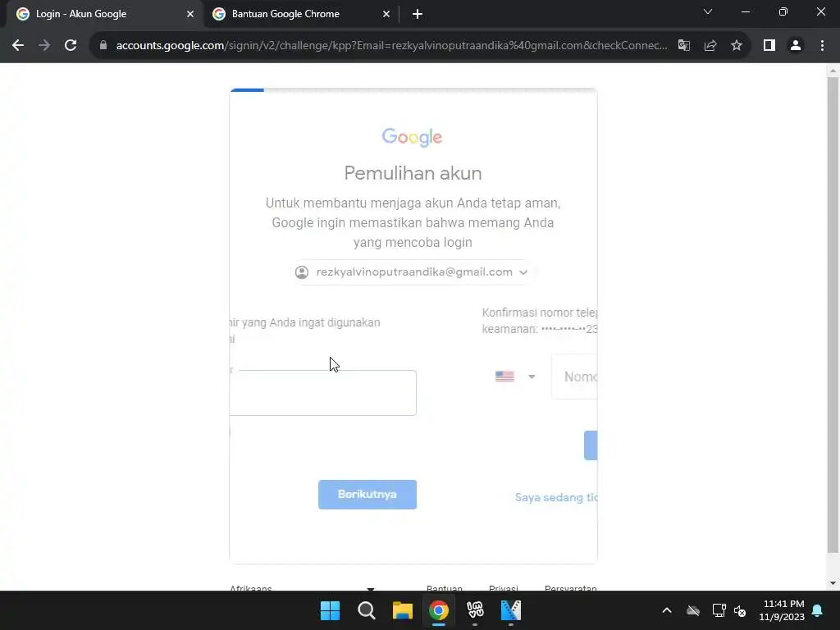Show hidden system tray icons
Image resolution: width=840 pixels, height=630 pixels.
tap(667, 610)
